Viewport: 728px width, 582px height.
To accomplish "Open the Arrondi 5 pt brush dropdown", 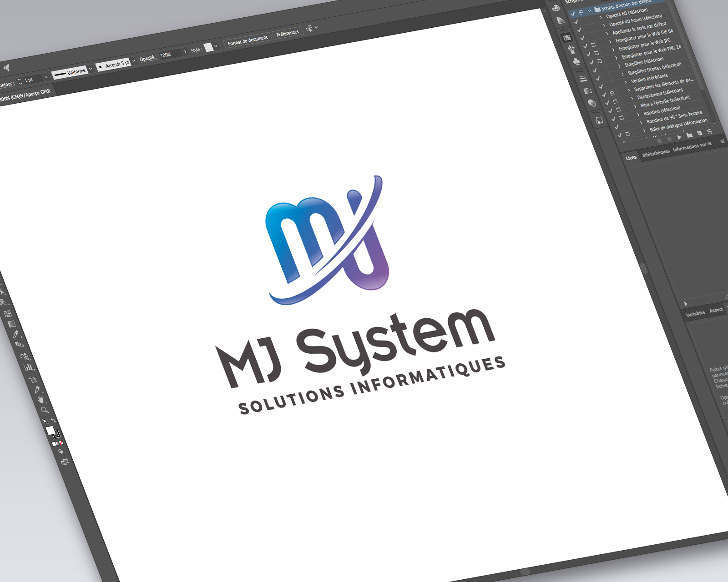I will click(133, 60).
